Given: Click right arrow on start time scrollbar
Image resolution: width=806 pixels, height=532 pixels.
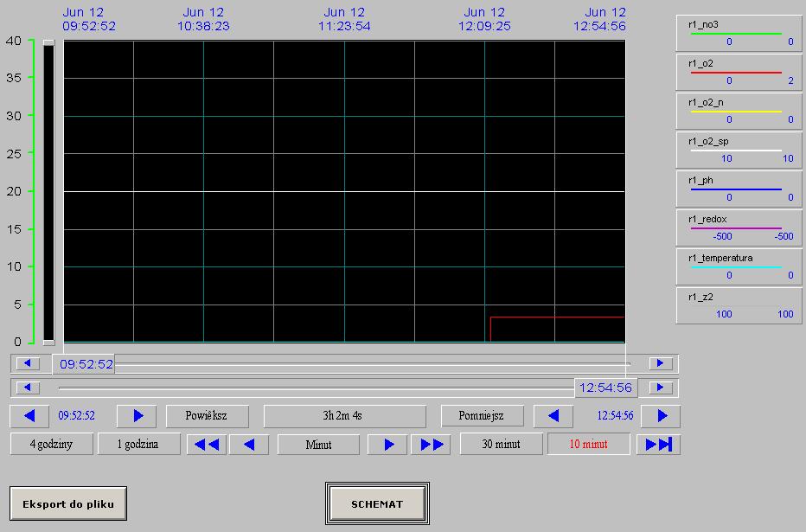Looking at the screenshot, I should [661, 363].
